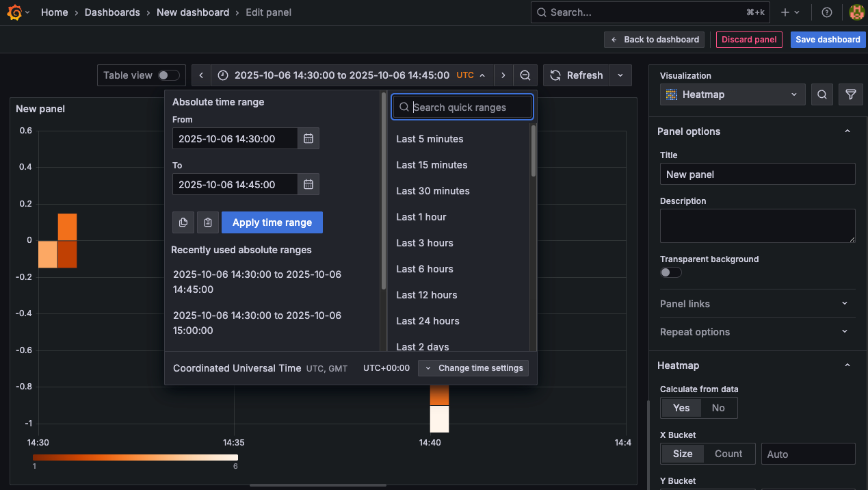
Task: Zoom out the time range
Action: coord(525,75)
